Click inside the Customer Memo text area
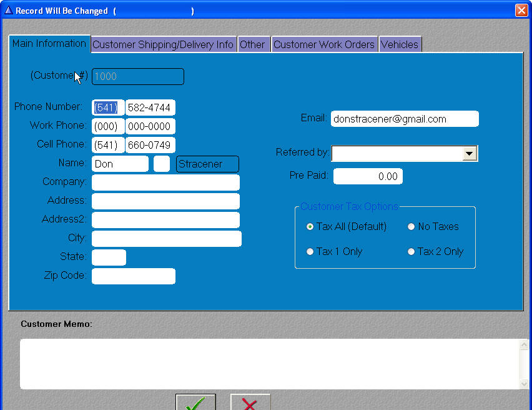 click(x=268, y=364)
